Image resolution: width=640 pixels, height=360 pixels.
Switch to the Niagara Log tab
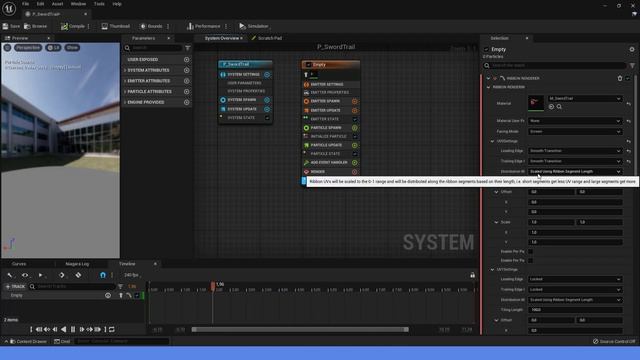[77, 264]
